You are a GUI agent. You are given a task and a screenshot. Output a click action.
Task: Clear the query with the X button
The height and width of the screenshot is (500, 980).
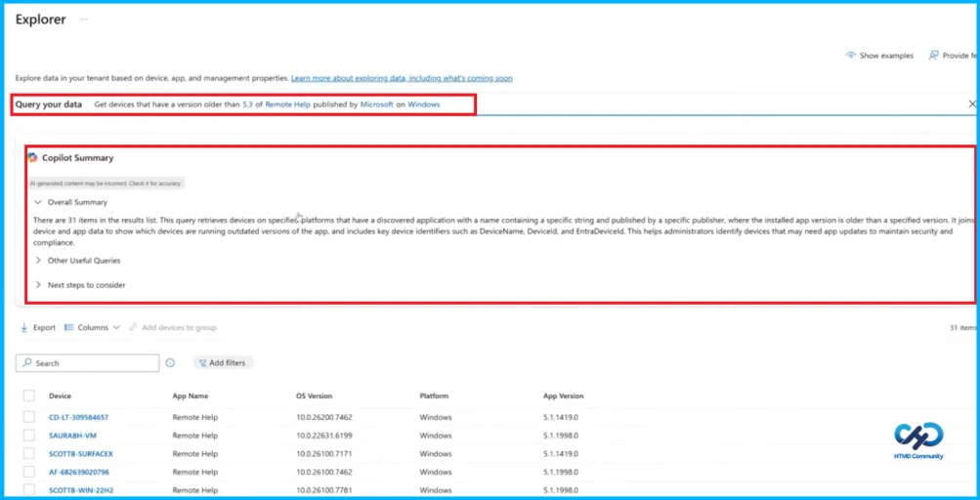click(972, 104)
